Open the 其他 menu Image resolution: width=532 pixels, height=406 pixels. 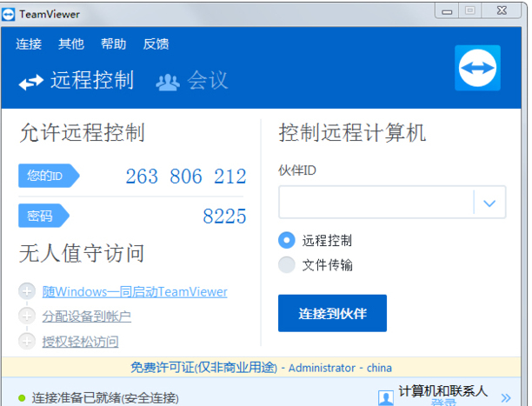[x=71, y=44]
